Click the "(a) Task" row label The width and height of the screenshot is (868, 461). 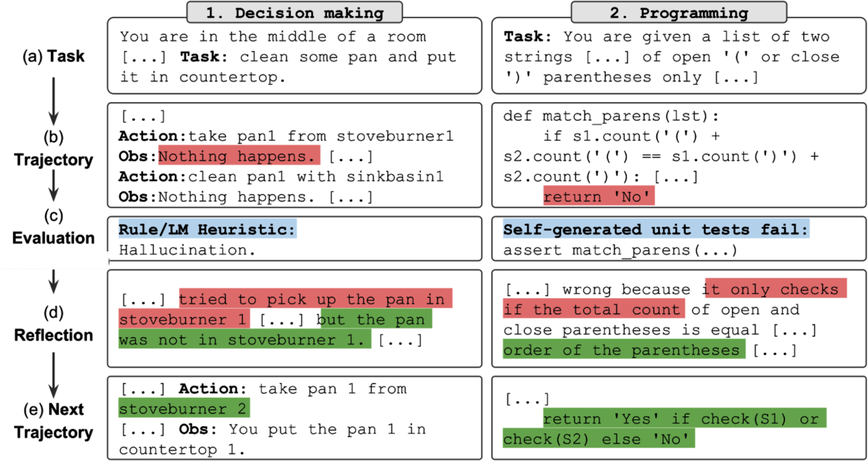coord(53,56)
